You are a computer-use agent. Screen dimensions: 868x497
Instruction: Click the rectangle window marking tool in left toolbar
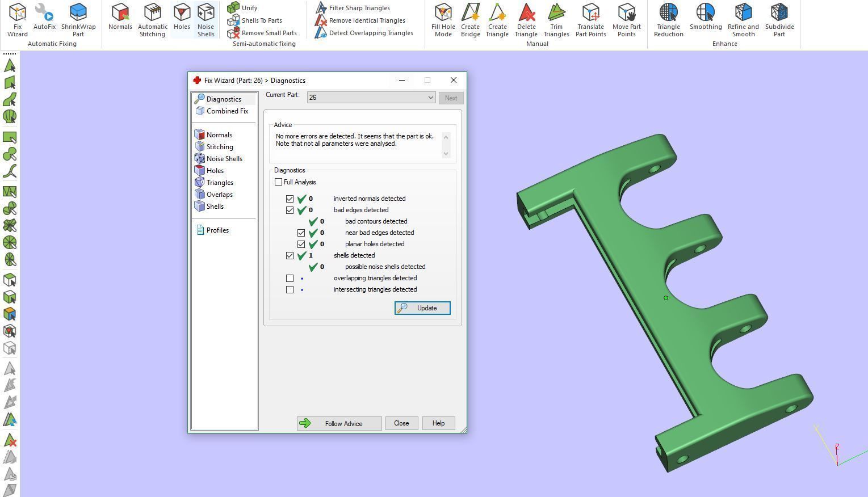[x=10, y=137]
